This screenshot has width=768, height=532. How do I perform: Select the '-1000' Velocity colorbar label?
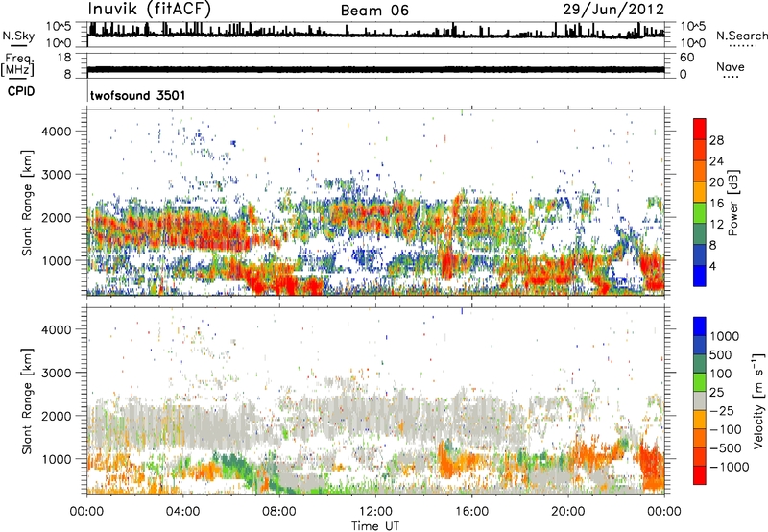click(730, 467)
